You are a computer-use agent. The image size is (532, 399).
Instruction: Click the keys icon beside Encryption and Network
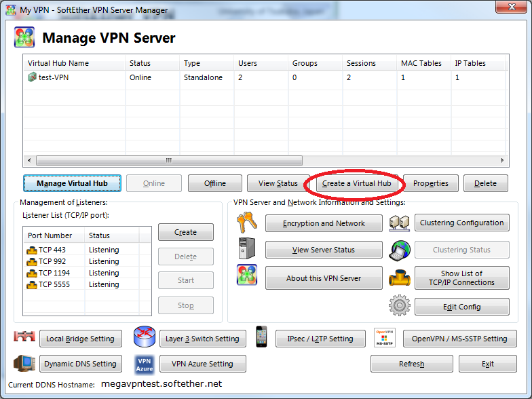tap(247, 223)
